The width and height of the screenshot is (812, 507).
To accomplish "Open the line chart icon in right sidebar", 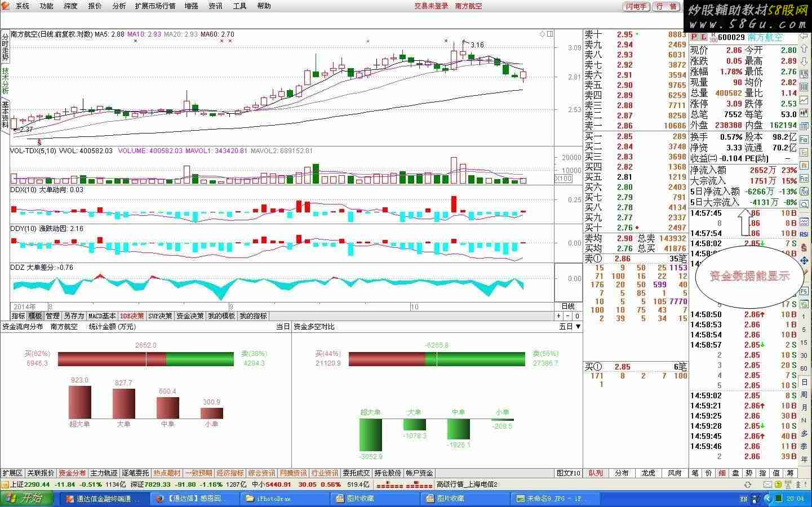I will (805, 100).
